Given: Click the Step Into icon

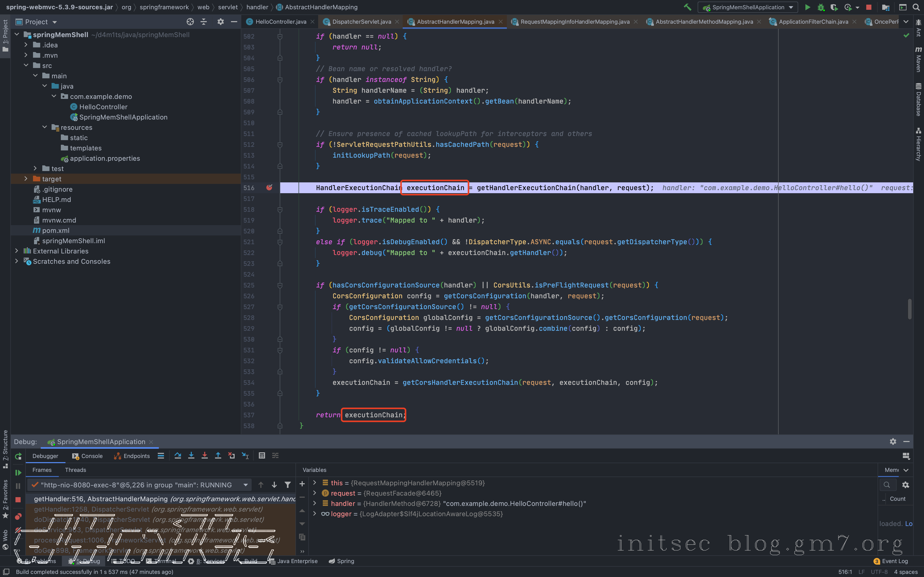Looking at the screenshot, I should click(x=191, y=456).
